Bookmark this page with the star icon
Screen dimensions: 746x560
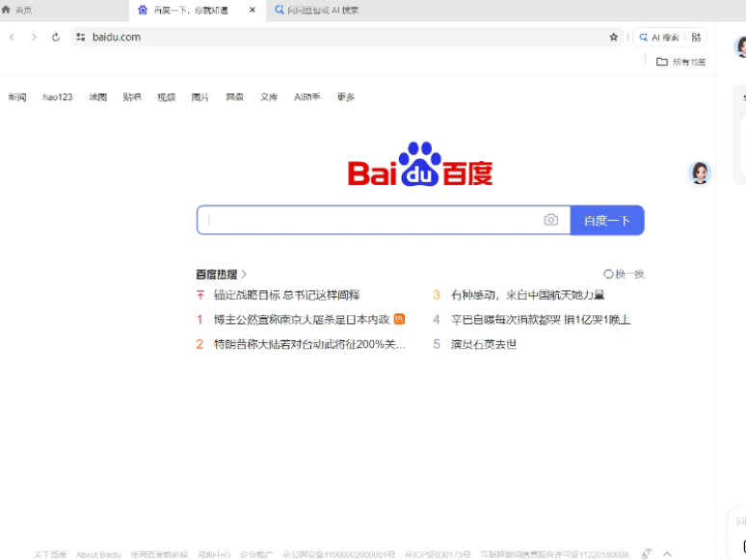click(614, 38)
